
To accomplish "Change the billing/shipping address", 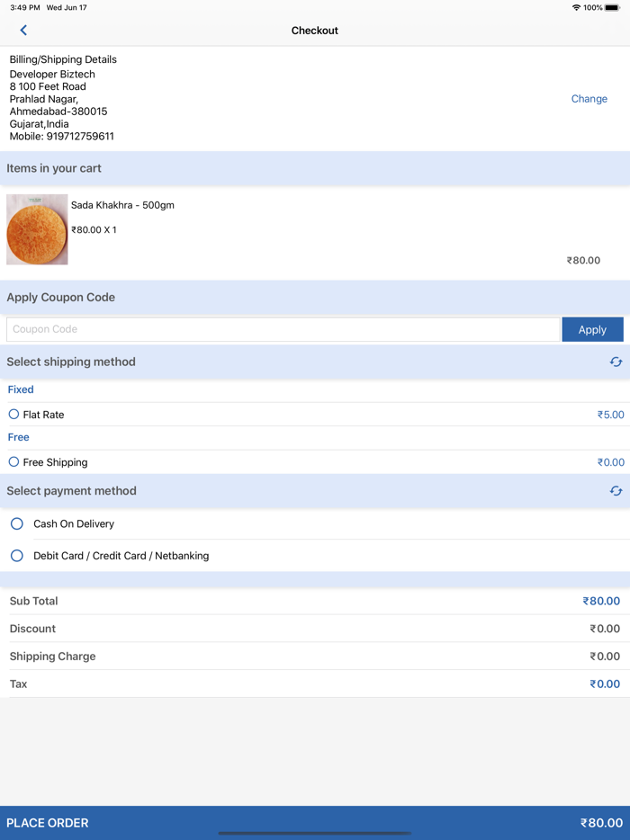I will coord(589,99).
